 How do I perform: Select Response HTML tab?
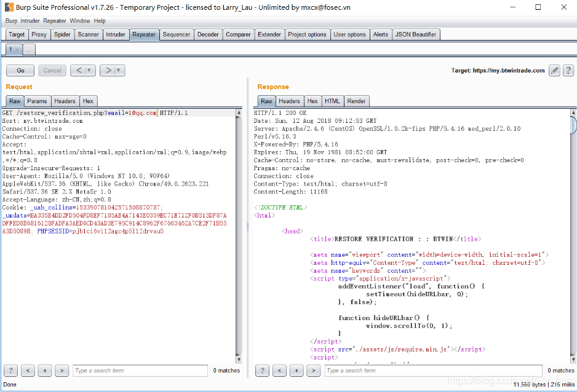[x=332, y=101]
